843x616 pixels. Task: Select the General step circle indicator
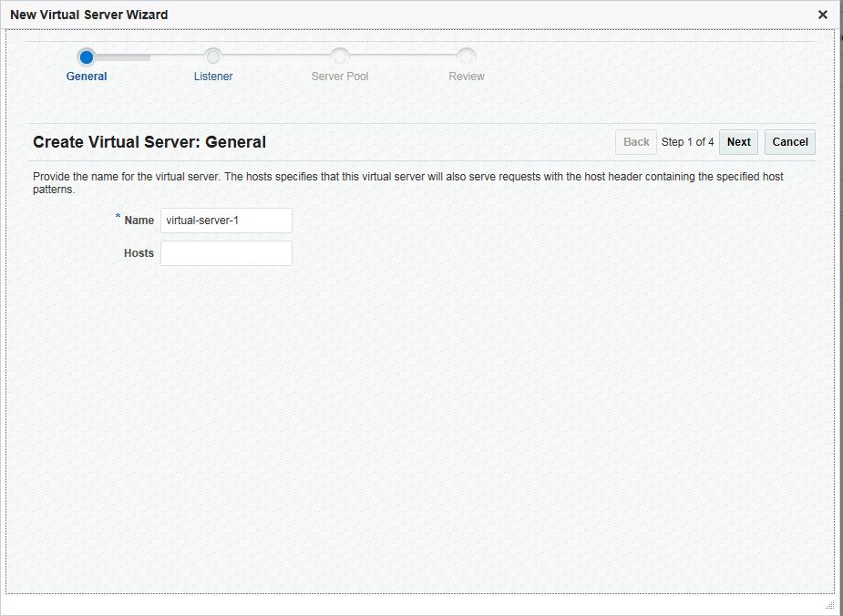pos(87,57)
